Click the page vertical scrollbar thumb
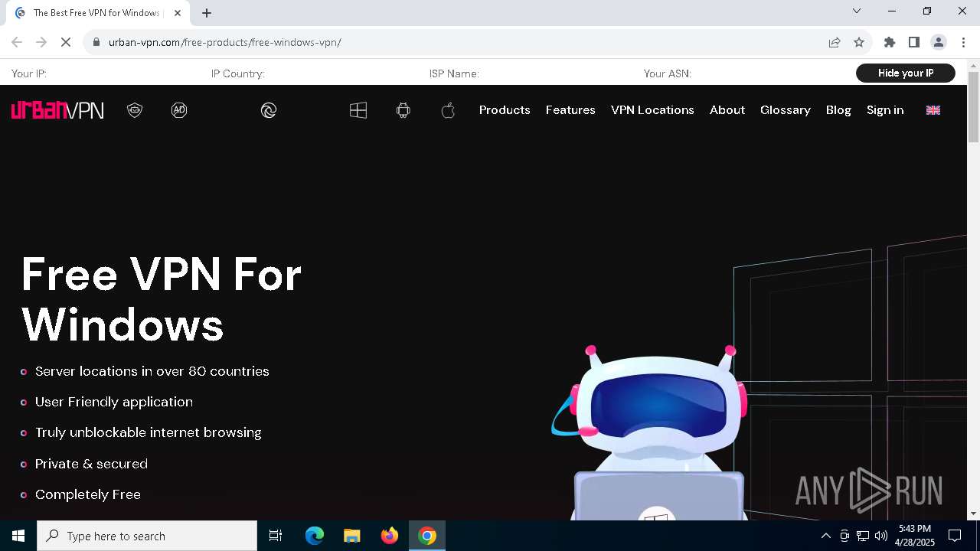Image resolution: width=980 pixels, height=551 pixels. pyautogui.click(x=973, y=107)
